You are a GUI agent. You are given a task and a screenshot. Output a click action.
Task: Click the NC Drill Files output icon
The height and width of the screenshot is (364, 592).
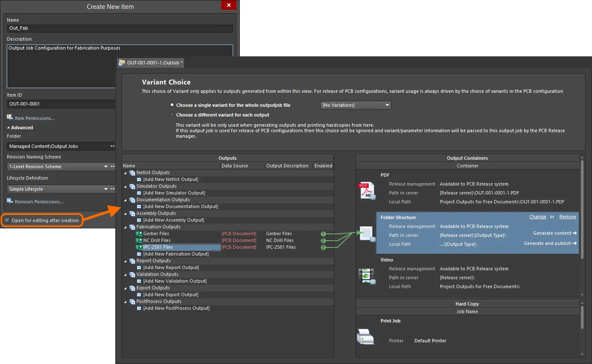click(x=139, y=240)
